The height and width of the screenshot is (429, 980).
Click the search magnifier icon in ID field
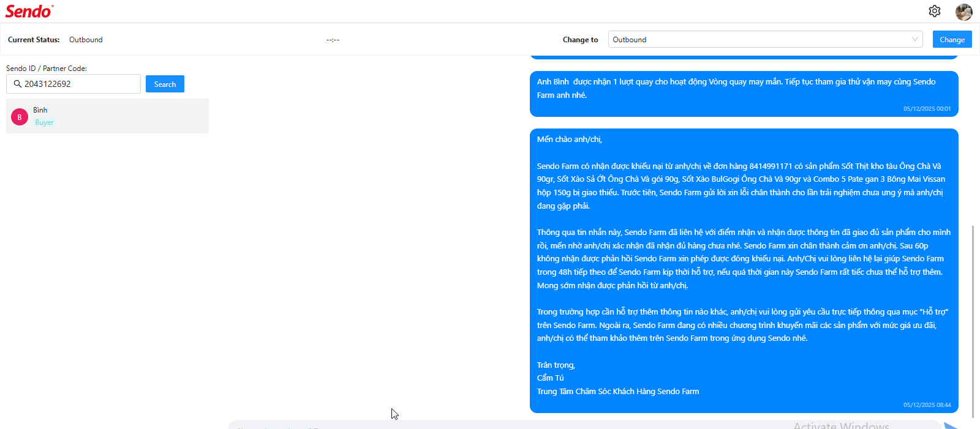click(18, 84)
